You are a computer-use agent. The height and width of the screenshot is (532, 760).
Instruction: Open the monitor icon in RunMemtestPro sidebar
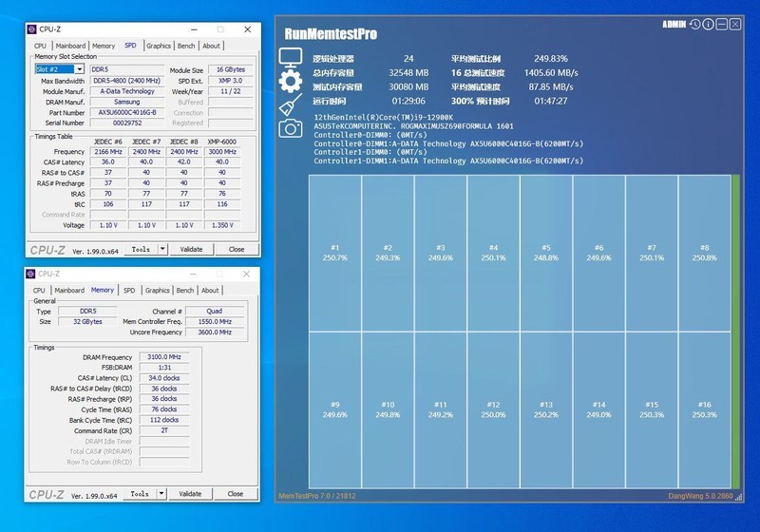pyautogui.click(x=291, y=58)
